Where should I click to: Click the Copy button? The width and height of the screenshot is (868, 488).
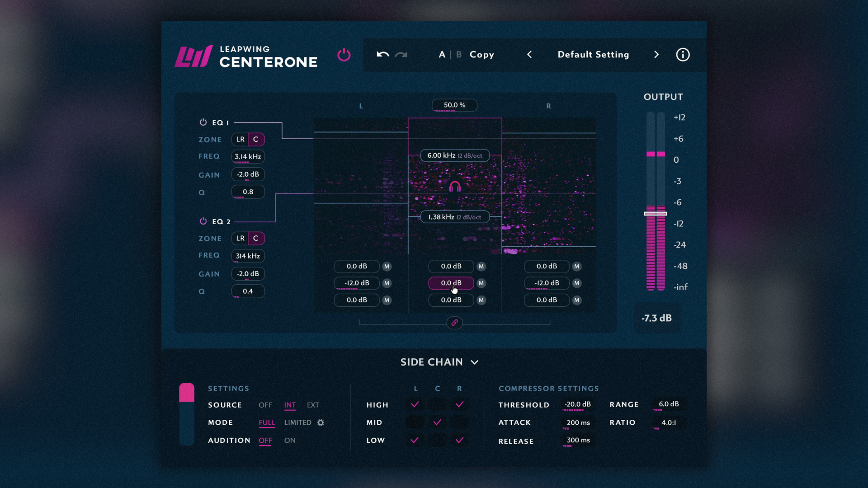pos(481,55)
